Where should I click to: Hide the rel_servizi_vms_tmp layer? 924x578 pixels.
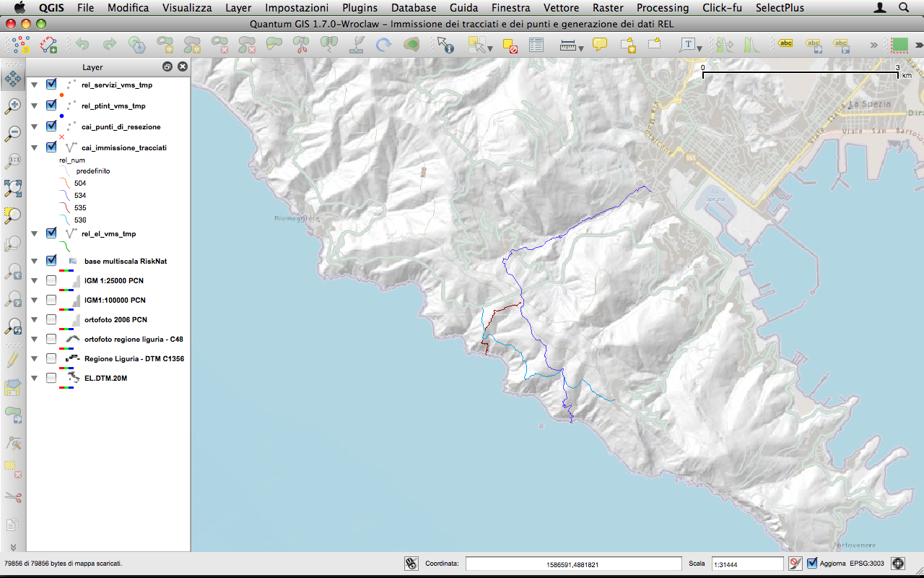click(51, 85)
